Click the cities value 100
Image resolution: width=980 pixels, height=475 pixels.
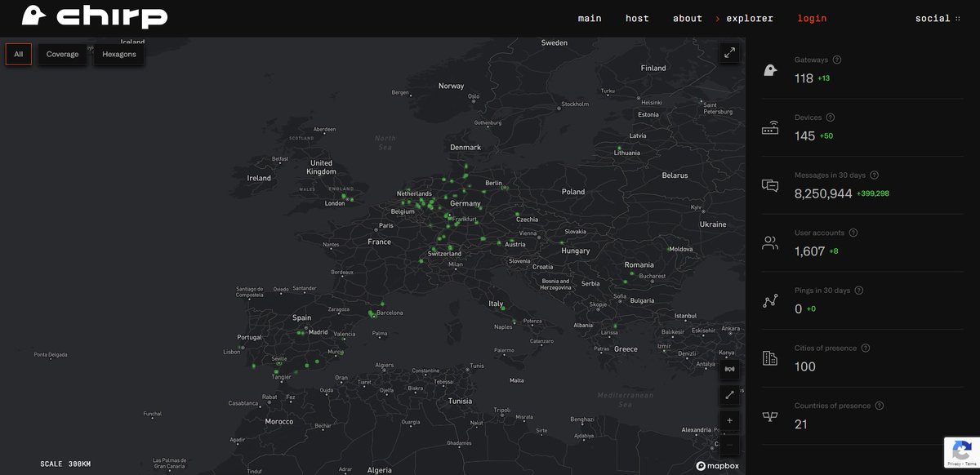point(804,366)
